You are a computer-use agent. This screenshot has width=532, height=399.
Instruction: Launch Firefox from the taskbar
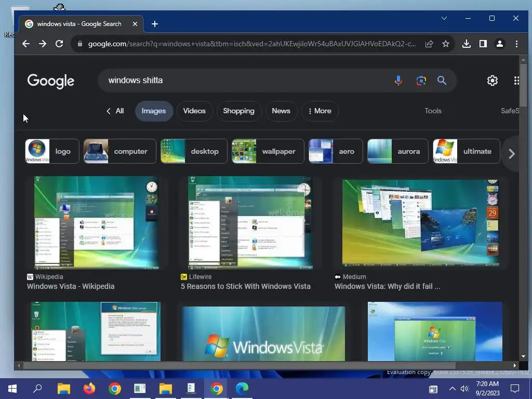click(x=89, y=389)
